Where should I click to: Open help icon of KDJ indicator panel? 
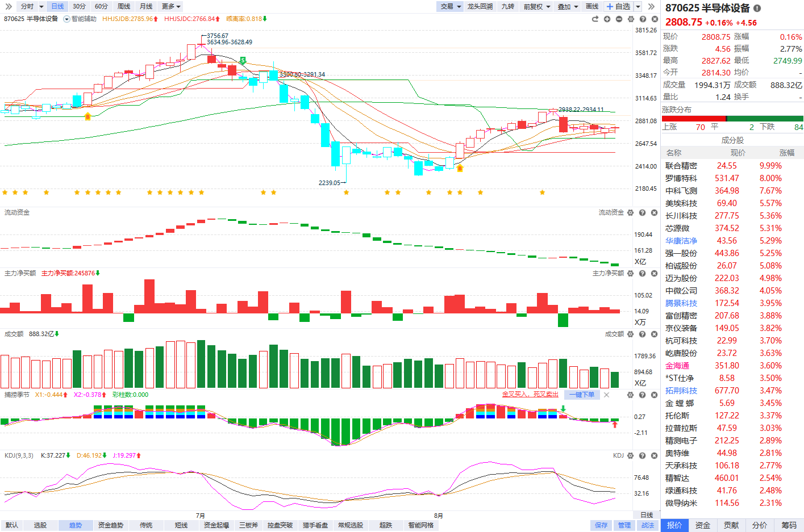pyautogui.click(x=642, y=455)
